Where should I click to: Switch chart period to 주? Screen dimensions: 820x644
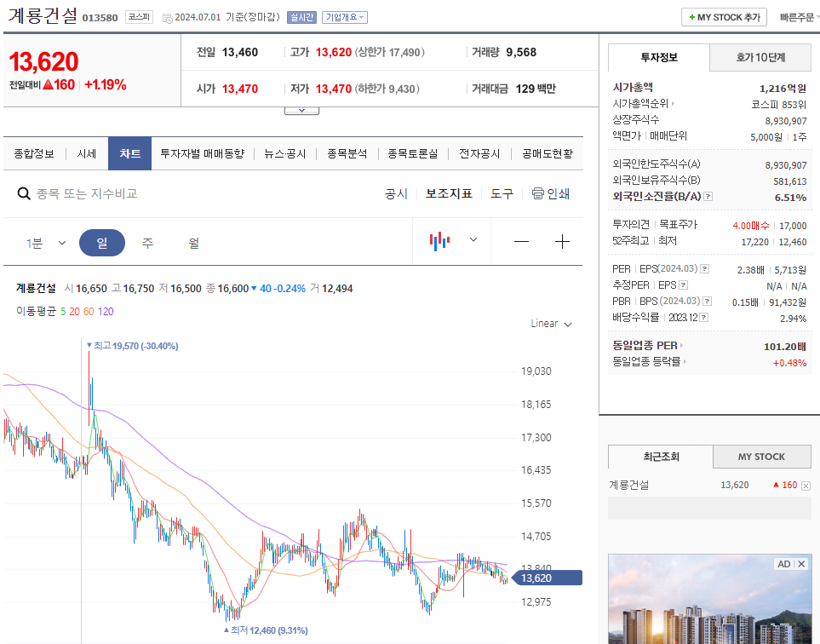tap(148, 243)
